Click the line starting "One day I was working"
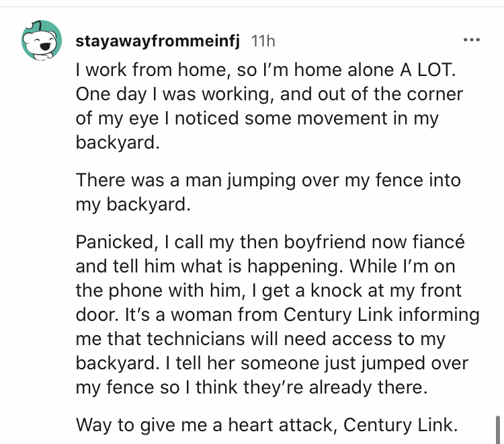The width and height of the screenshot is (504, 444). point(269,94)
